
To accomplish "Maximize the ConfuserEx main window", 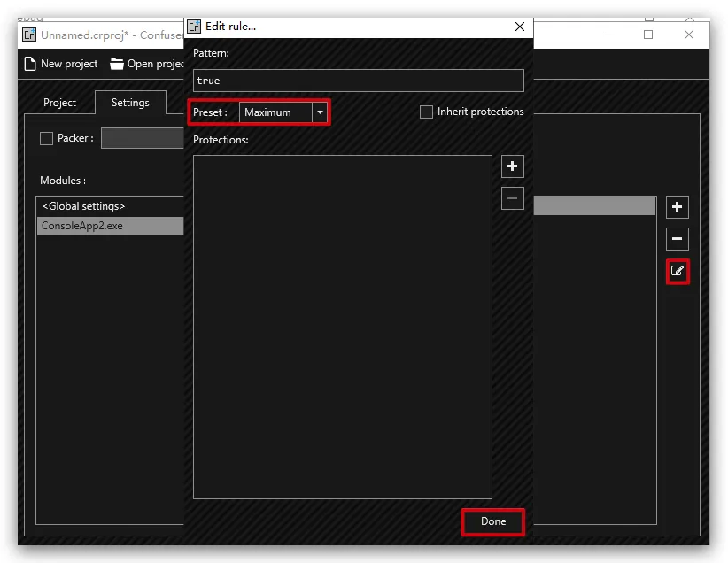I will [x=648, y=35].
